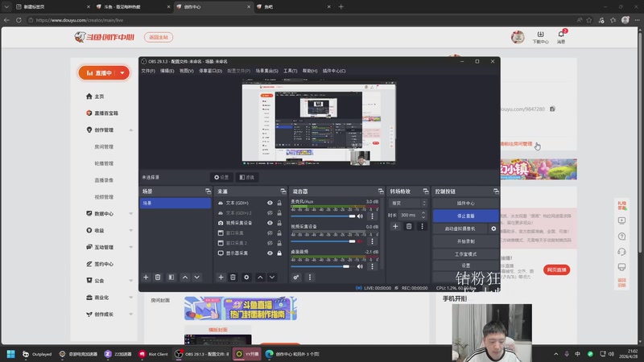This screenshot has height=362, width=644.
Task: Open transition properties three-dot menu
Action: [422, 226]
